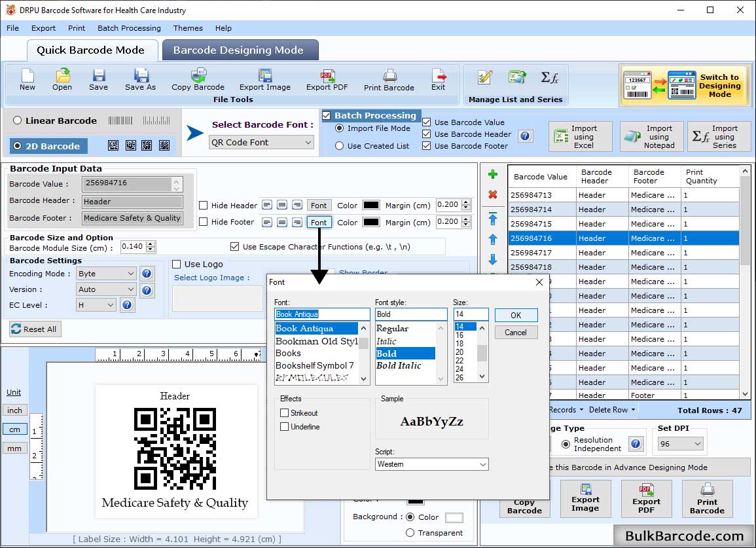
Task: Click the series sigma function icon
Action: [x=550, y=77]
